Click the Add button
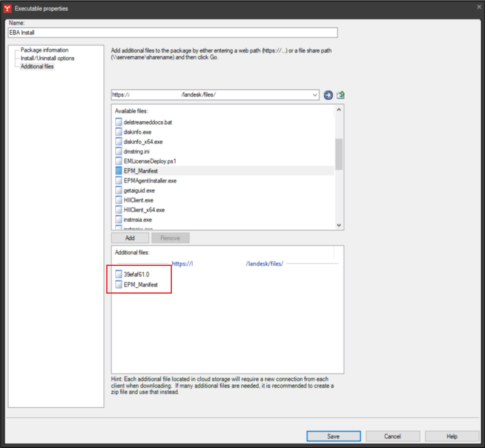Image resolution: width=485 pixels, height=448 pixels. [130, 238]
